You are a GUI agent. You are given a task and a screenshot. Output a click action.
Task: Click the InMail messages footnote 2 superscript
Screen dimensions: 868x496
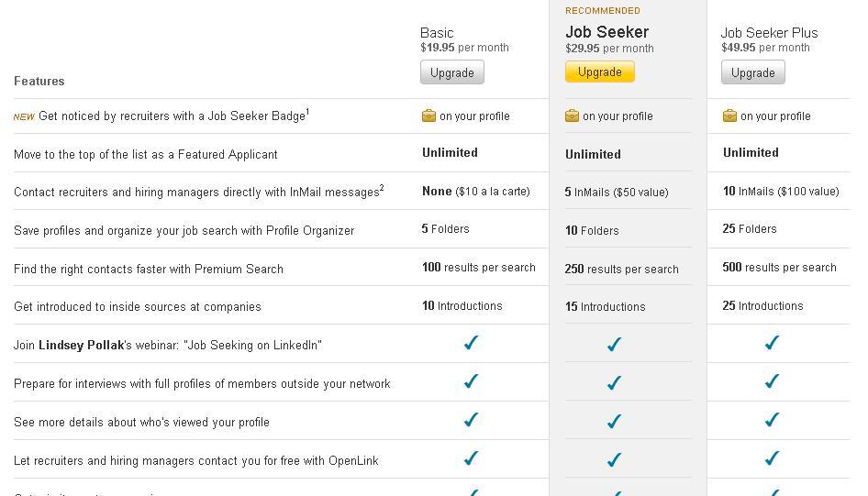click(382, 188)
